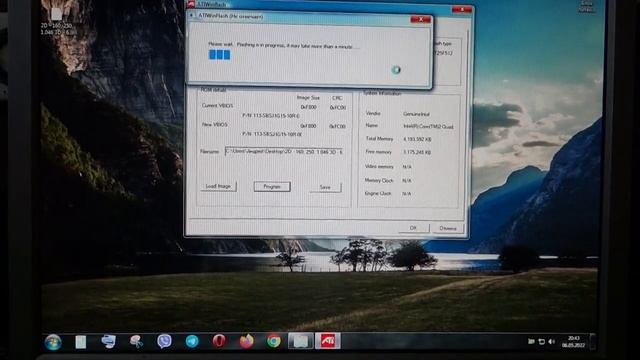Viewport: 640px width, 360px height.
Task: Open the Windows Start menu orb
Action: point(53,342)
